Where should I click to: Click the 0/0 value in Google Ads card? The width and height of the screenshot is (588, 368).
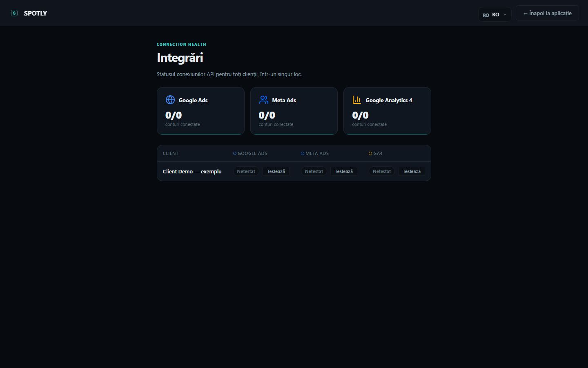tap(174, 115)
